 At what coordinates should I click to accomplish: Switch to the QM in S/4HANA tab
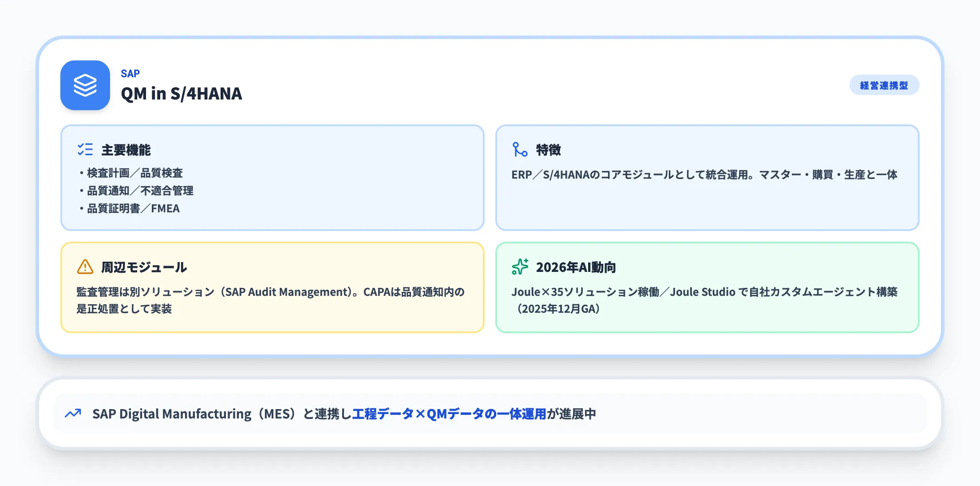click(x=182, y=94)
